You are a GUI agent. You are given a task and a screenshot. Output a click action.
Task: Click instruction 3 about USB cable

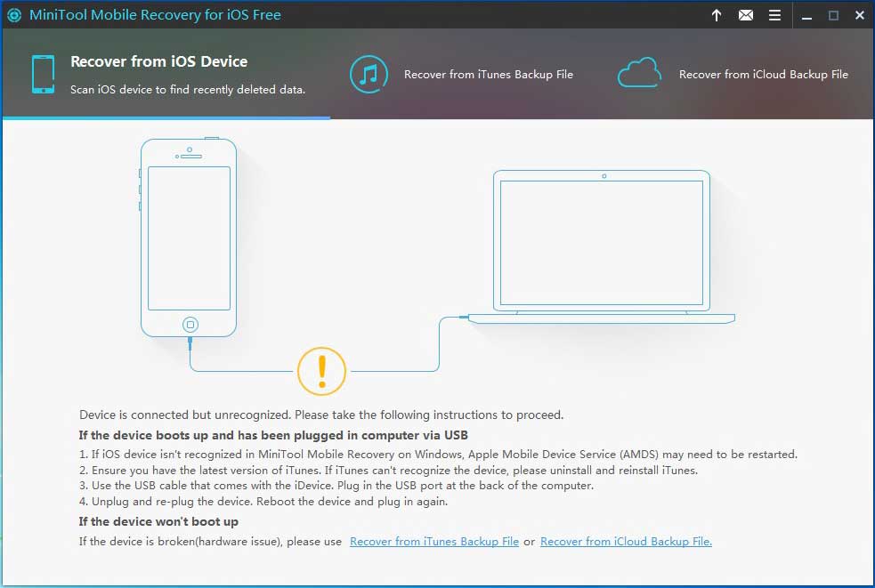336,486
